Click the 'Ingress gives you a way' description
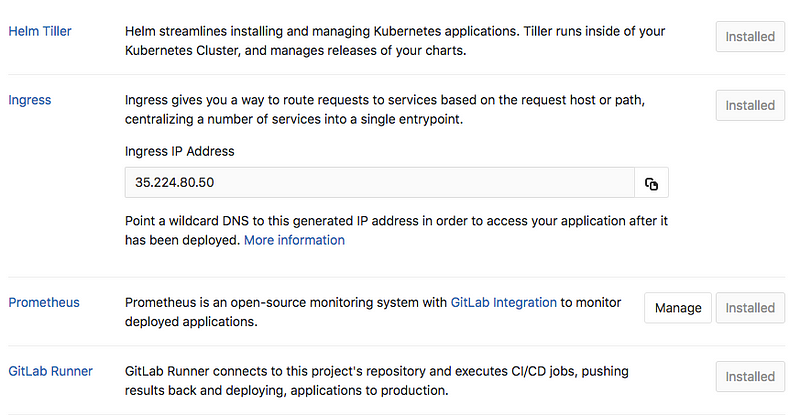The image size is (800, 415). coord(385,109)
